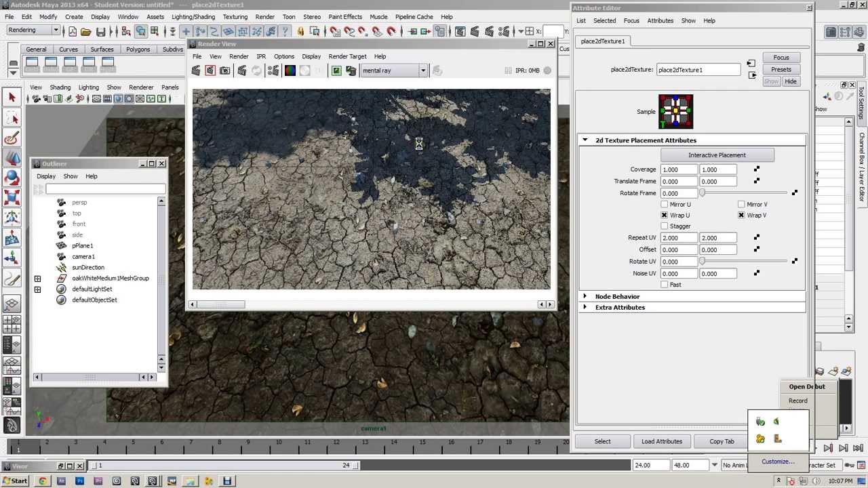Screen dimensions: 868x488
Task: Open the Attributes menu in Attribute Editor
Action: pyautogui.click(x=660, y=20)
